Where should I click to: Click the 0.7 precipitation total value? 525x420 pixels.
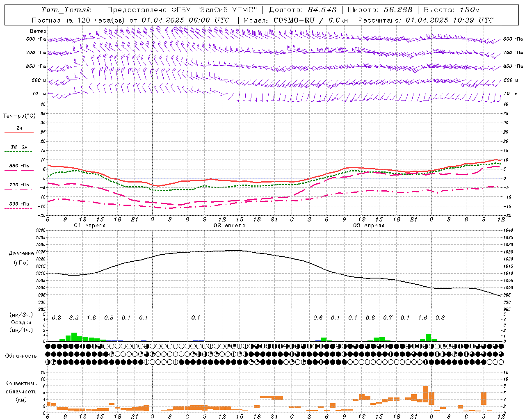(388, 318)
